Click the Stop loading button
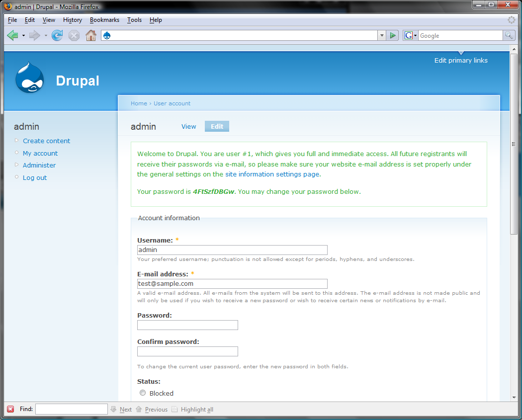The image size is (522, 420). [74, 35]
